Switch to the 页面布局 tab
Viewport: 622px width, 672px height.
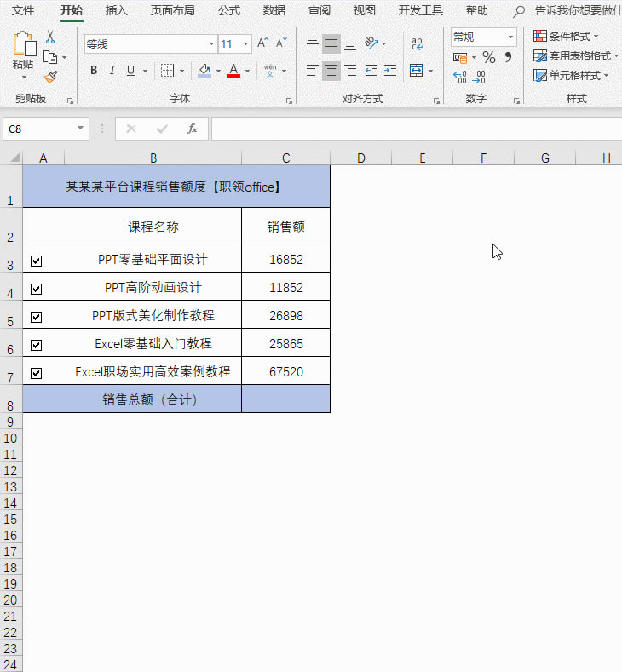pos(172,10)
